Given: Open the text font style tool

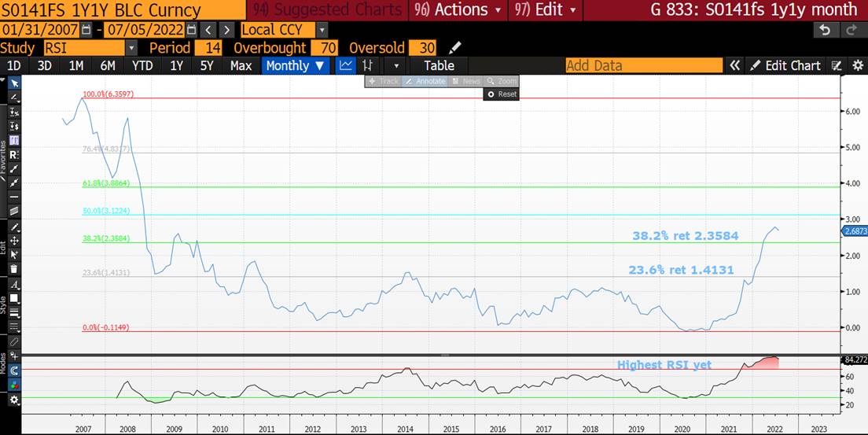Looking at the screenshot, I should point(14,285).
